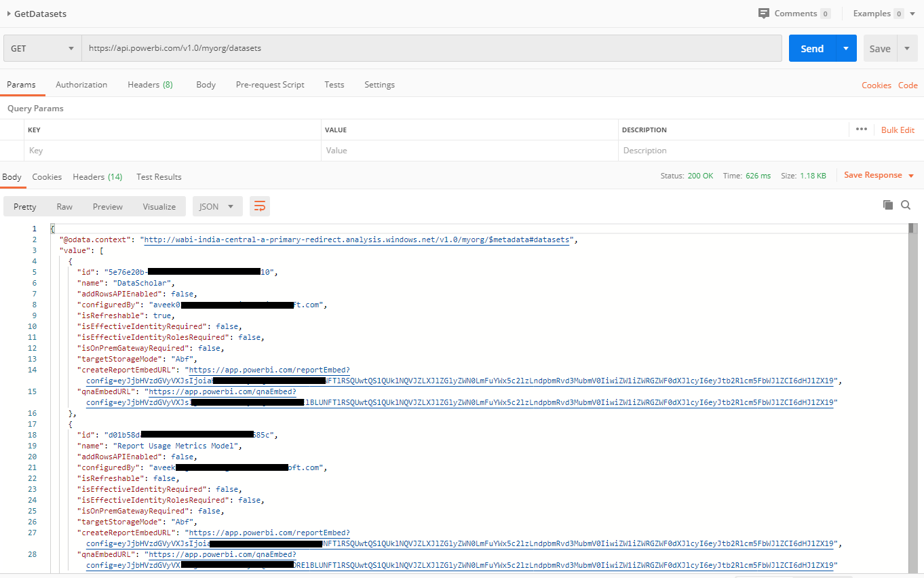Screen dimensions: 924x578
Task: Open the query params more options ellipsis
Action: click(862, 130)
